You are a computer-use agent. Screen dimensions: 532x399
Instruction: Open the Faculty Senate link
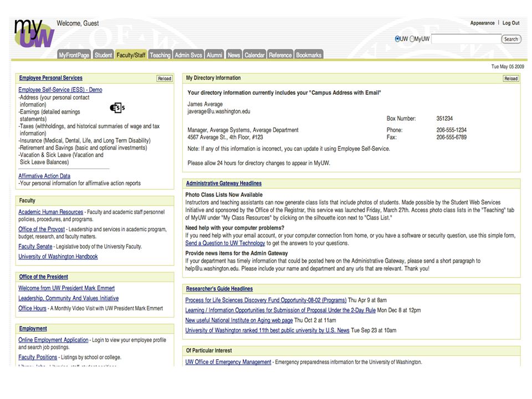pyautogui.click(x=35, y=246)
